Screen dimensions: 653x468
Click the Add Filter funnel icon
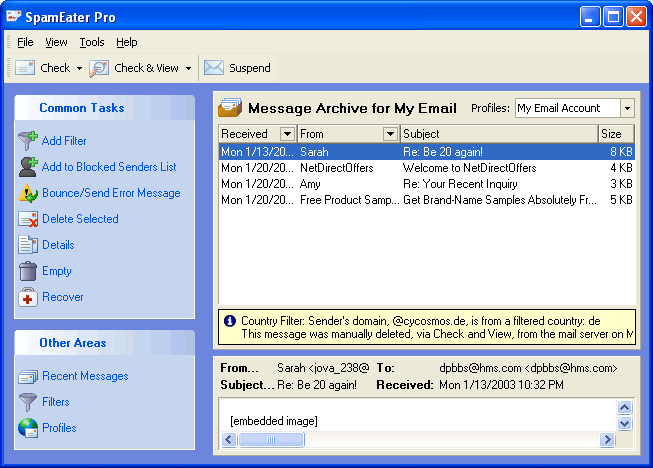pyautogui.click(x=28, y=141)
